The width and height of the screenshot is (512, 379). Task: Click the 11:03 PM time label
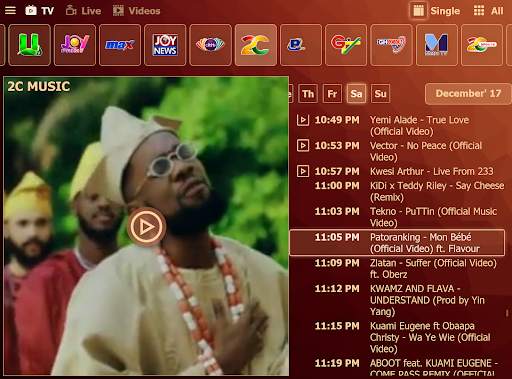click(337, 211)
